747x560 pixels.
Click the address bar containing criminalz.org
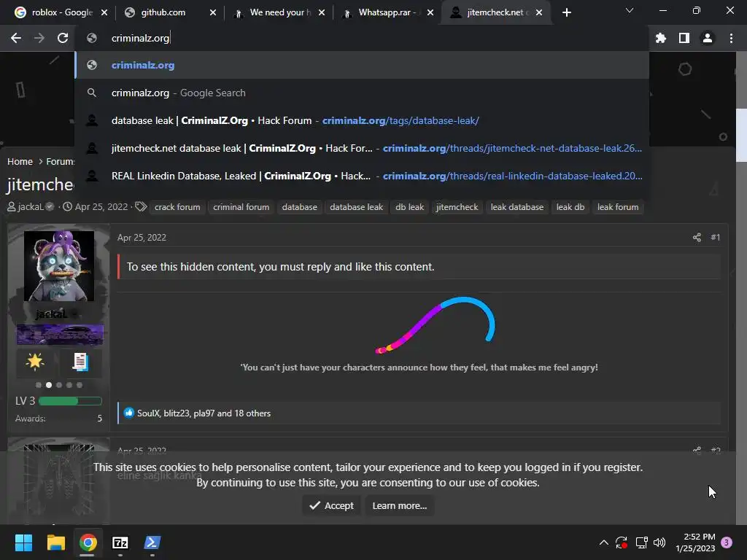pyautogui.click(x=362, y=38)
